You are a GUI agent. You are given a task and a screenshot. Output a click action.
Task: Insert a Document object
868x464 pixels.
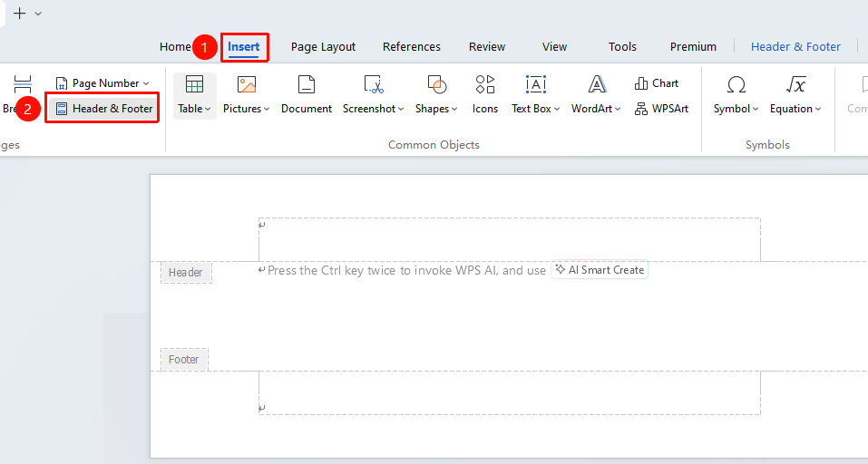pyautogui.click(x=307, y=94)
